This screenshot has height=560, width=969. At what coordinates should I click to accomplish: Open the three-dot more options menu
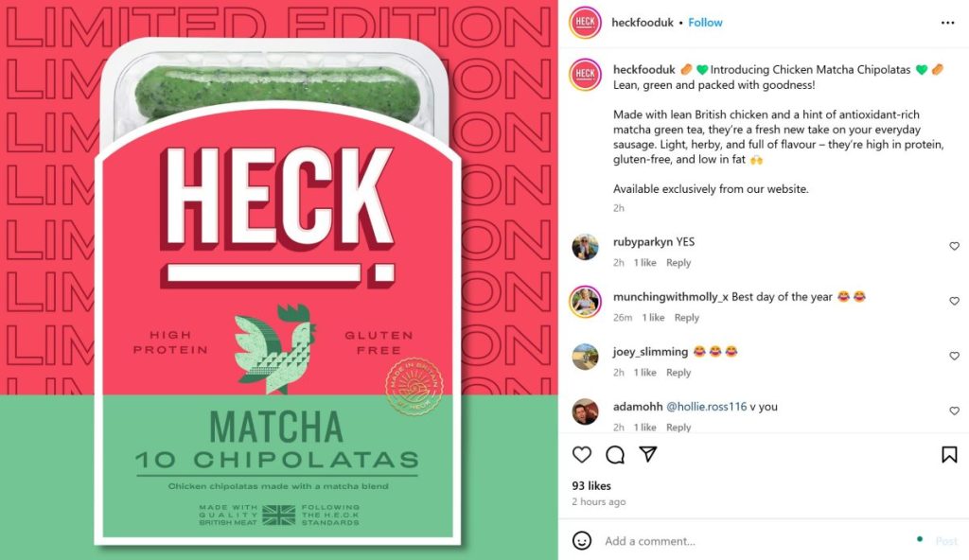(947, 23)
